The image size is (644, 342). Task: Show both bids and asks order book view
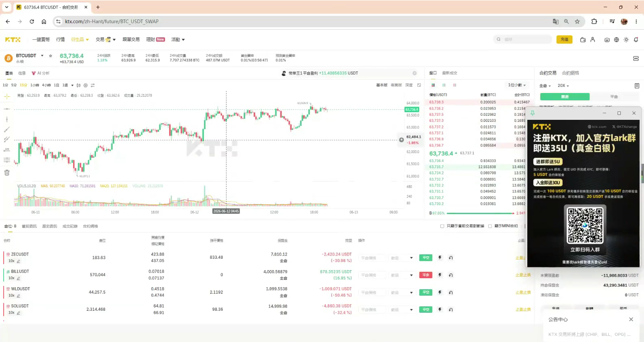point(433,85)
